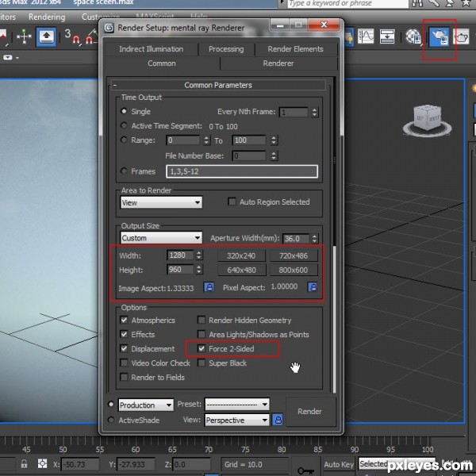476x476 pixels.
Task: Click the Frames list input field
Action: tap(242, 171)
